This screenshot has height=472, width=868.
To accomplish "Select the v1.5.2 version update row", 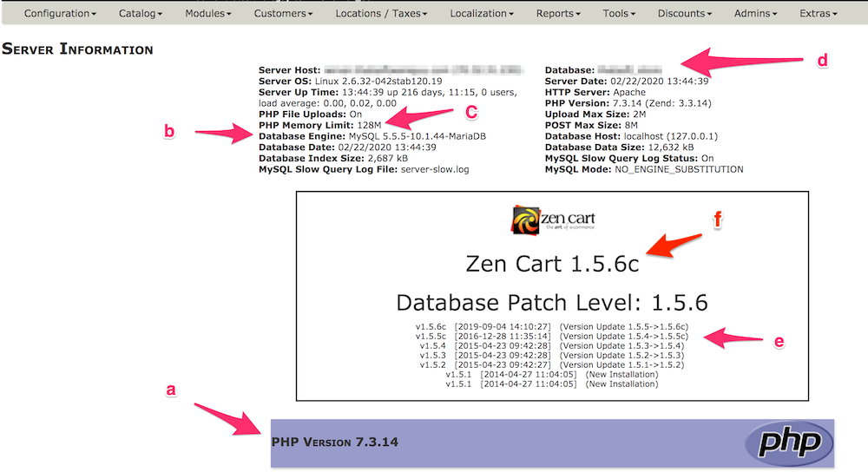I will click(x=552, y=364).
